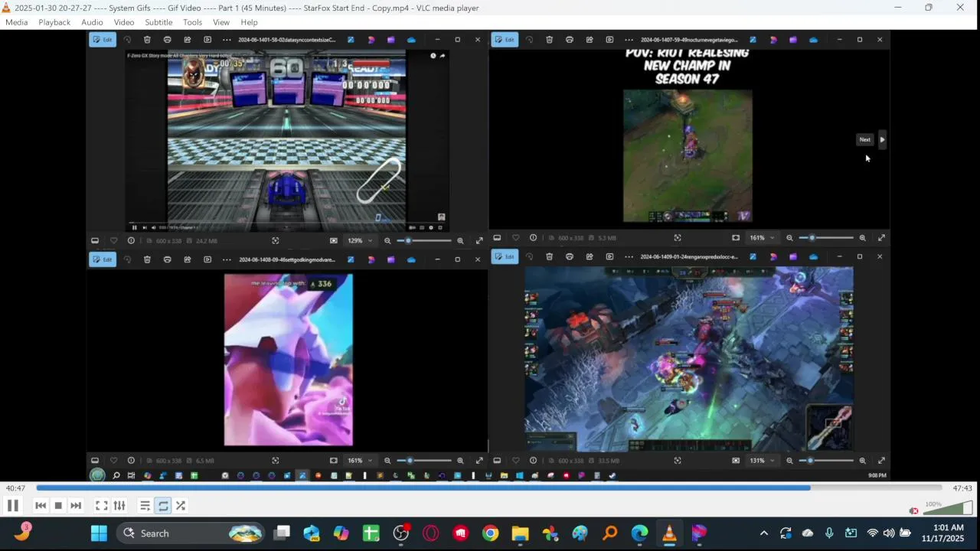980x551 pixels.
Task: Rotate image in the datasync Photos window
Action: [x=127, y=40]
